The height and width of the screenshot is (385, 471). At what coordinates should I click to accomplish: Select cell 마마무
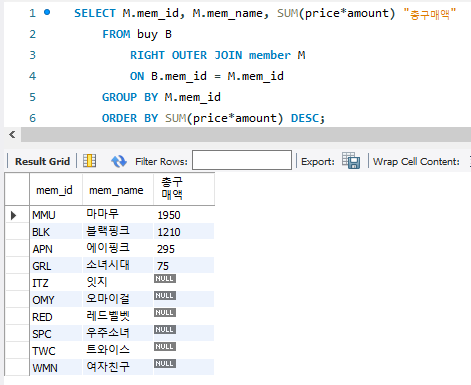coord(118,214)
